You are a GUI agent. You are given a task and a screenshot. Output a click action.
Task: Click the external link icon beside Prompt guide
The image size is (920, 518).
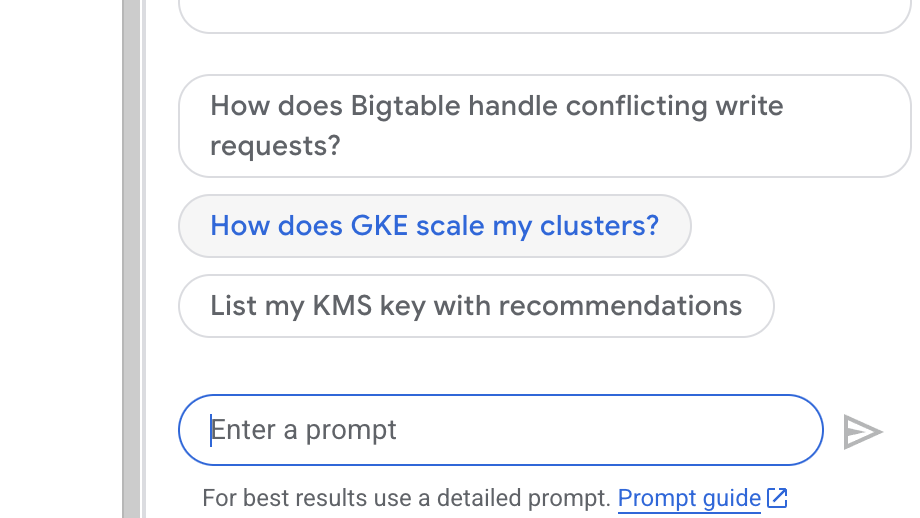[x=777, y=497]
